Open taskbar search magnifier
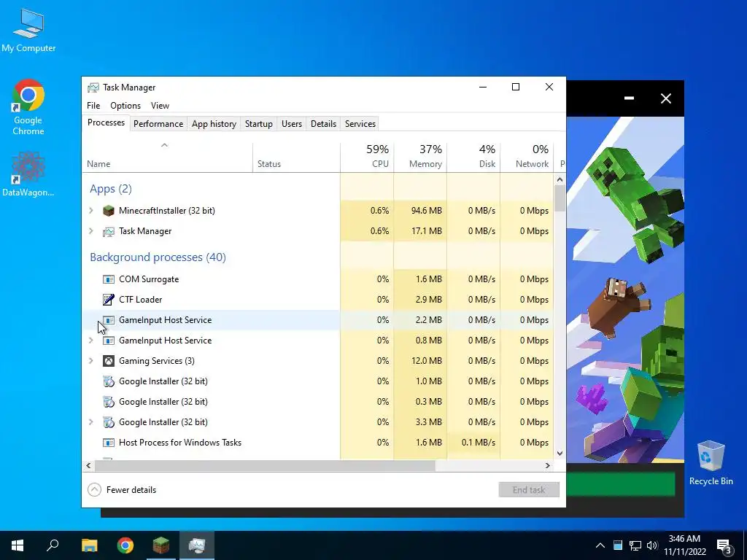The image size is (747, 560). (x=53, y=545)
